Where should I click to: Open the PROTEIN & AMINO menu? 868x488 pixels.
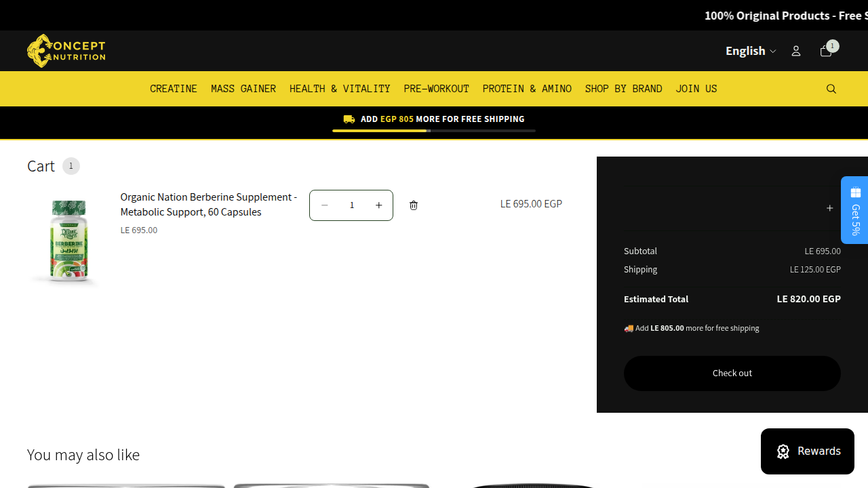(x=527, y=89)
